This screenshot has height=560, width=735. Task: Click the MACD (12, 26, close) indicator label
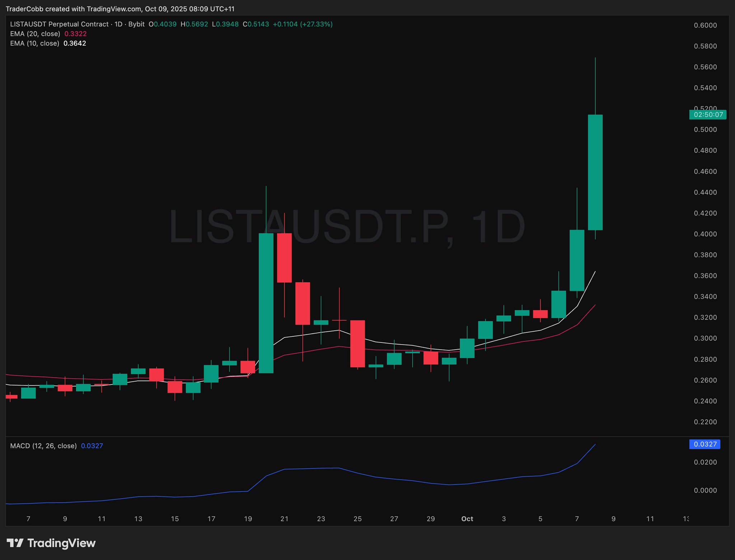click(43, 446)
